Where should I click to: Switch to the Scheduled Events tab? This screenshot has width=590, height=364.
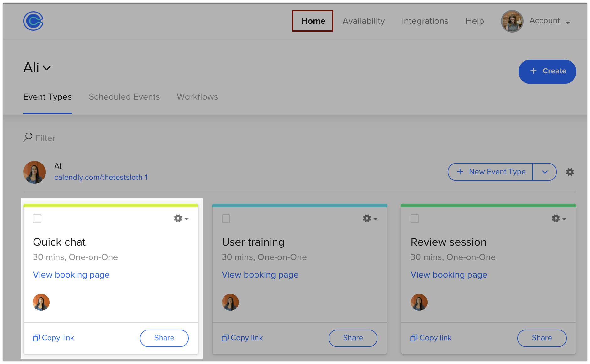pyautogui.click(x=124, y=97)
